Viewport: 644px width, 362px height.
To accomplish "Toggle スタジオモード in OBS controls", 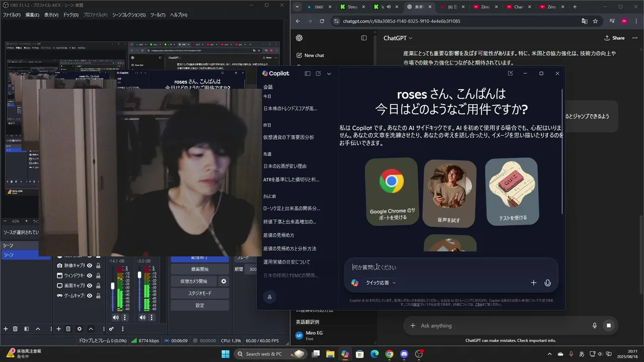I will [x=200, y=293].
